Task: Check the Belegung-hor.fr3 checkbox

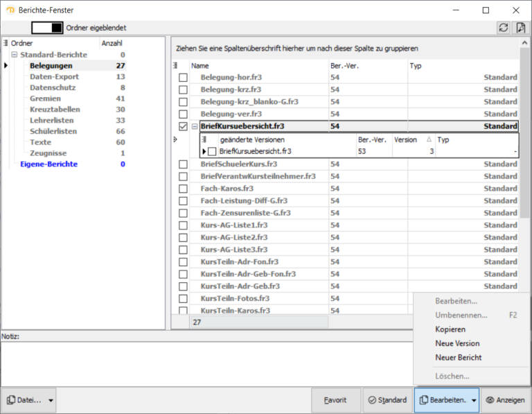Action: (x=183, y=78)
